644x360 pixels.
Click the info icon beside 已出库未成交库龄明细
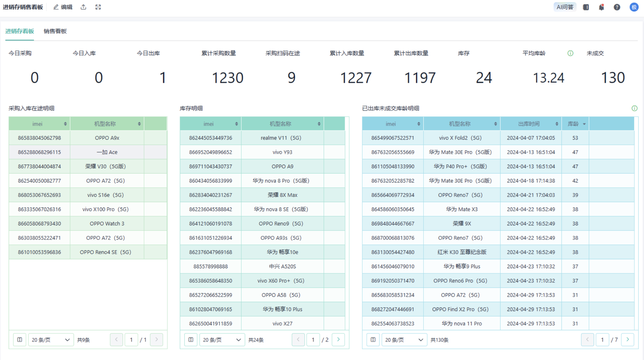tap(634, 108)
